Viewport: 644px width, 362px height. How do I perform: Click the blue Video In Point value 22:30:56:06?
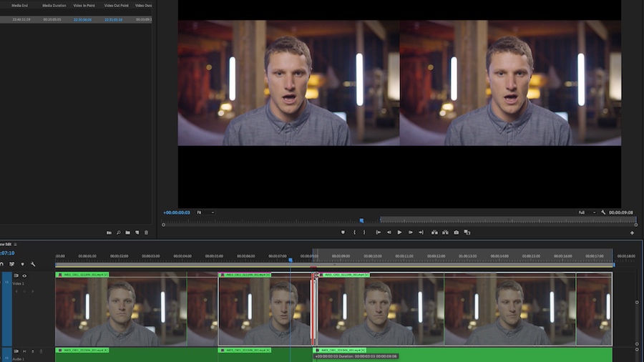[82, 20]
